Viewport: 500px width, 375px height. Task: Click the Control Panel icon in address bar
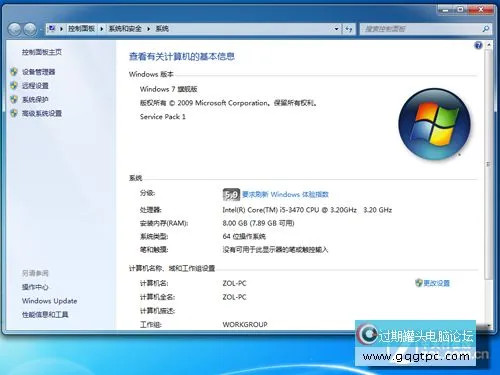point(52,29)
